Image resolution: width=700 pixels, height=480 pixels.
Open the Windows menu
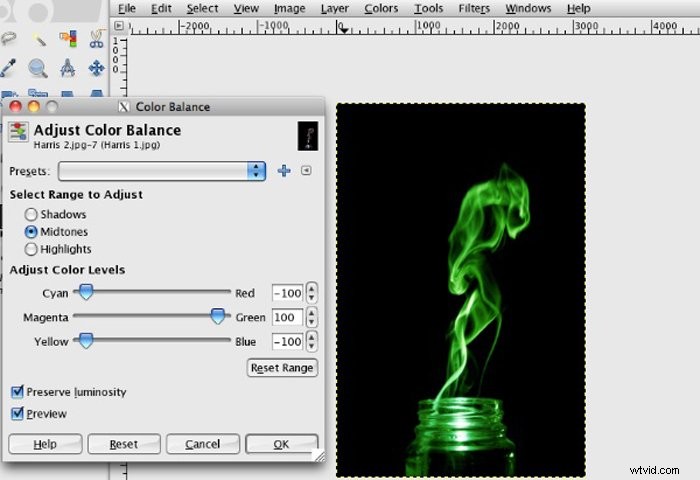click(528, 8)
